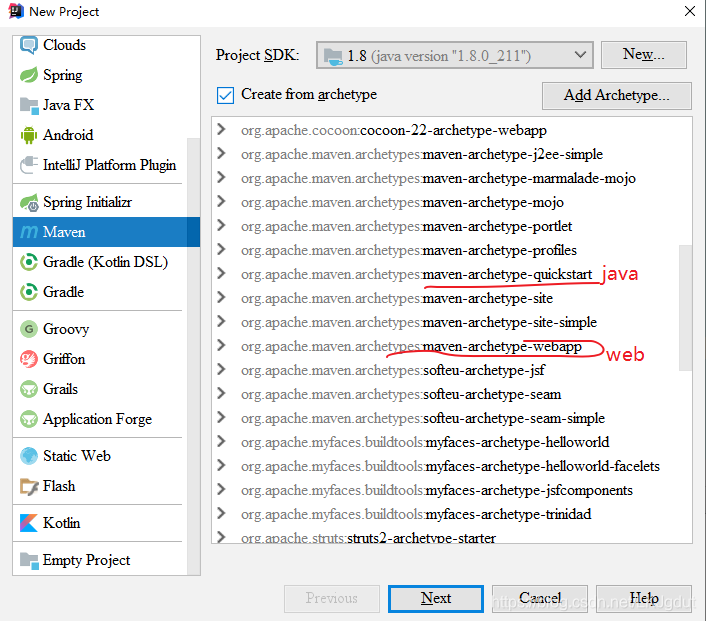Click the New... SDK button
The height and width of the screenshot is (621, 706).
(x=643, y=55)
